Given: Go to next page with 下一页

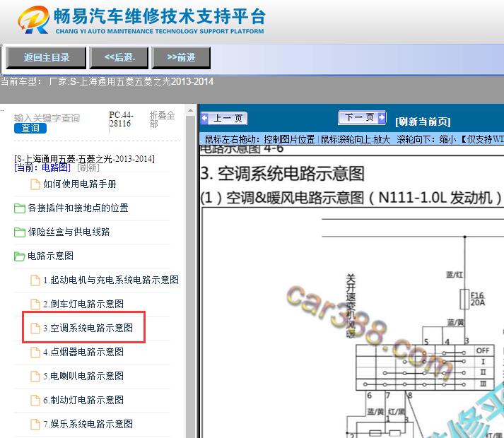Looking at the screenshot, I should point(362,117).
